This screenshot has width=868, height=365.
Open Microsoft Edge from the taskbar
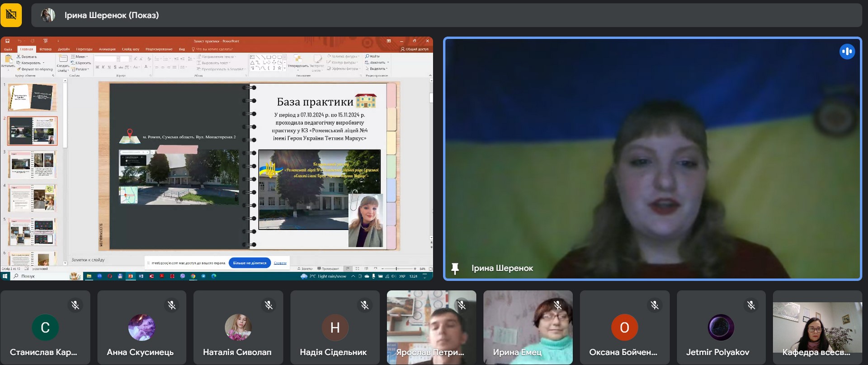coord(214,276)
